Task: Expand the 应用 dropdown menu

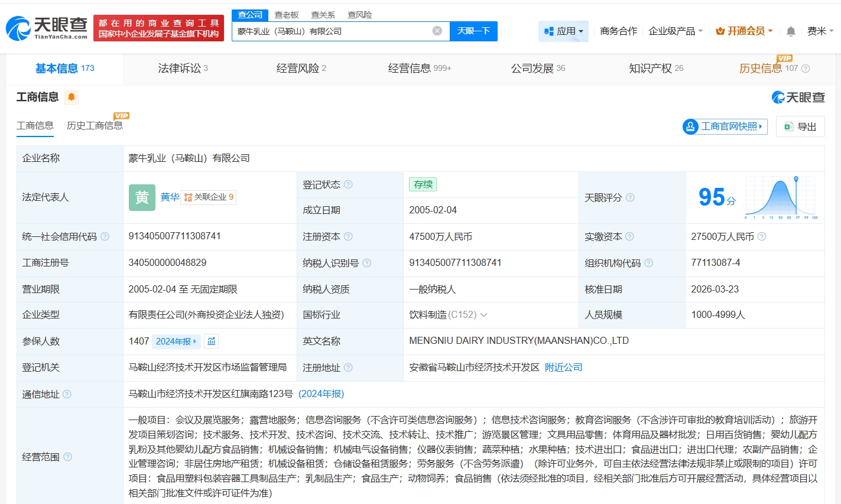Action: 563,31
